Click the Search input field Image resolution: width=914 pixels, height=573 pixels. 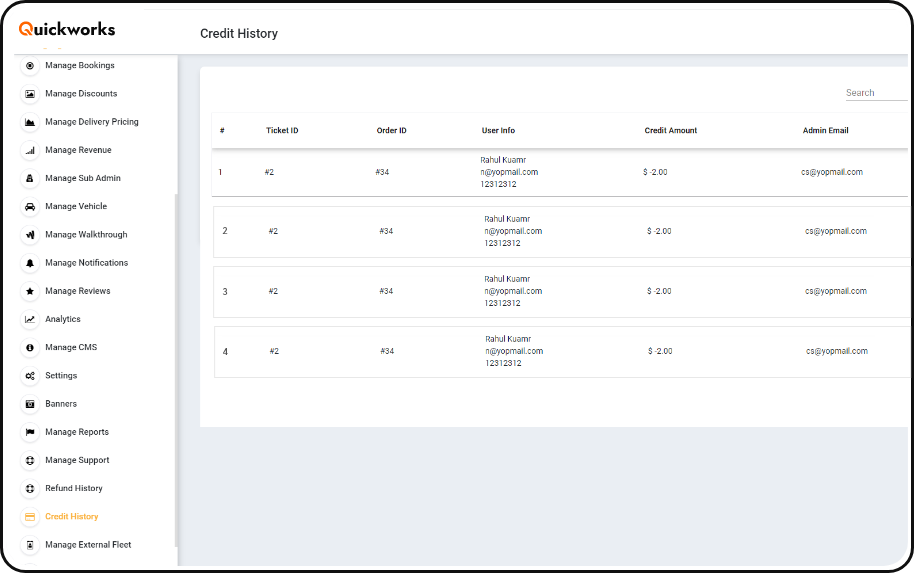coord(876,93)
